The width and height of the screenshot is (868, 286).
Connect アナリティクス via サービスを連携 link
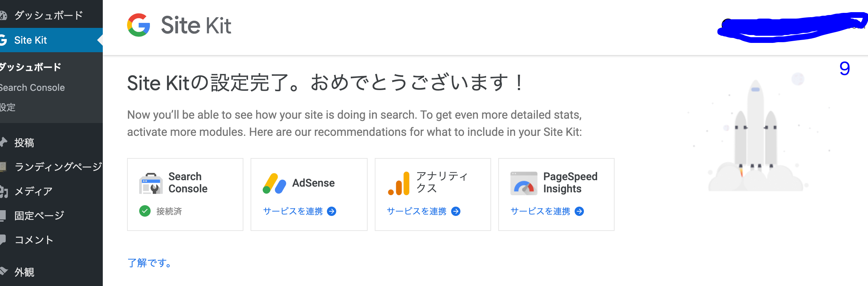[417, 211]
